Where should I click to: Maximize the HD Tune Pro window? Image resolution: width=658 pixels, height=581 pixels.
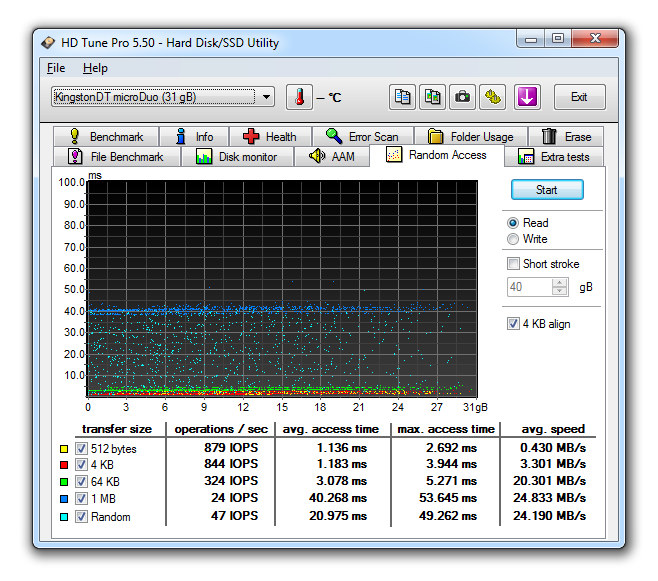tap(558, 39)
